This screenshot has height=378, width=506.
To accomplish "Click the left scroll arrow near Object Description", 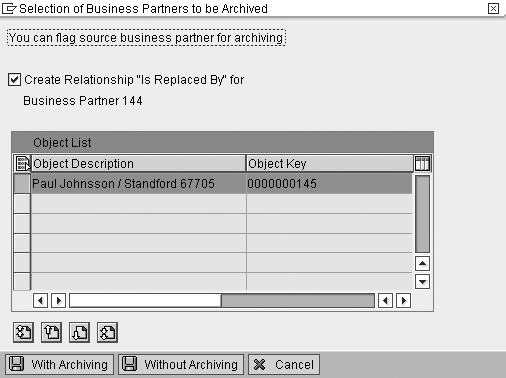I will point(40,301).
